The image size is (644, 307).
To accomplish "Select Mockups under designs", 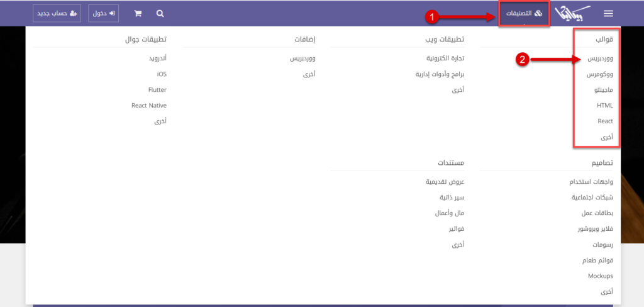I will coord(600,276).
